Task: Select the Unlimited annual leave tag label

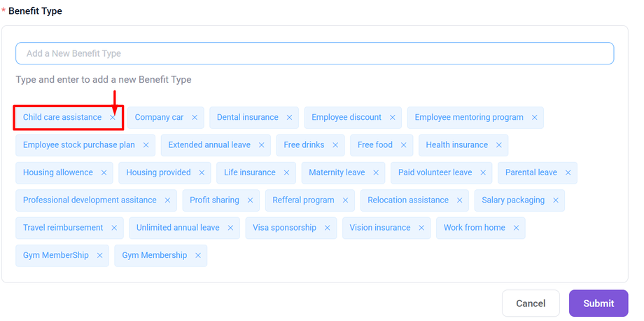Action: (x=178, y=228)
